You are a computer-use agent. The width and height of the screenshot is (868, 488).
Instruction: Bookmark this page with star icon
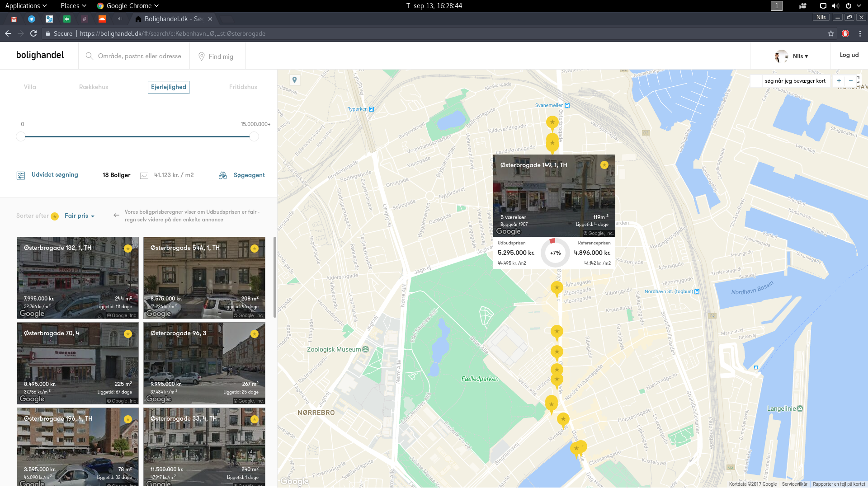(x=831, y=33)
